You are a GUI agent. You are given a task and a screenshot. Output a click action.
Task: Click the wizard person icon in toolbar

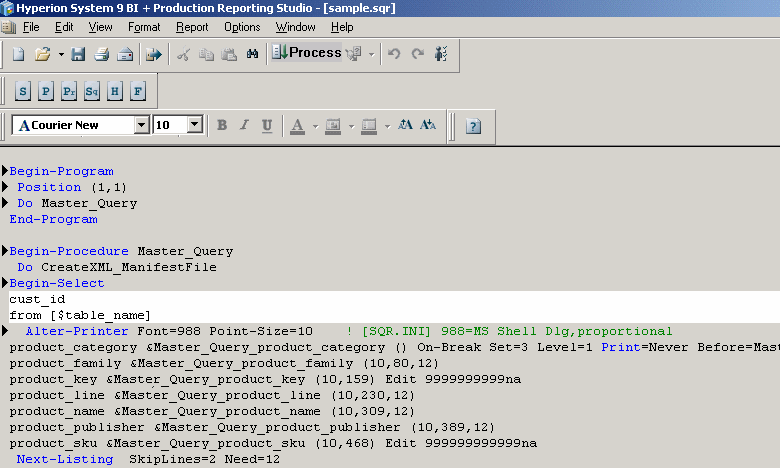coord(441,53)
